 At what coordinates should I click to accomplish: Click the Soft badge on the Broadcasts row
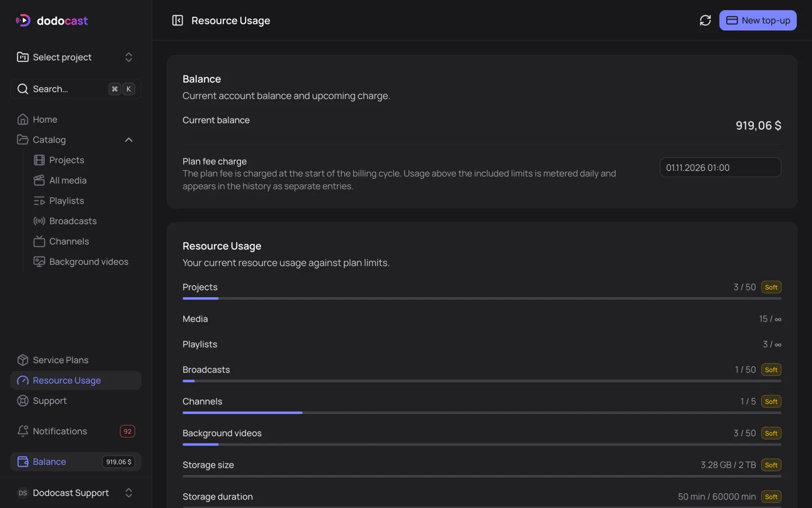click(771, 370)
